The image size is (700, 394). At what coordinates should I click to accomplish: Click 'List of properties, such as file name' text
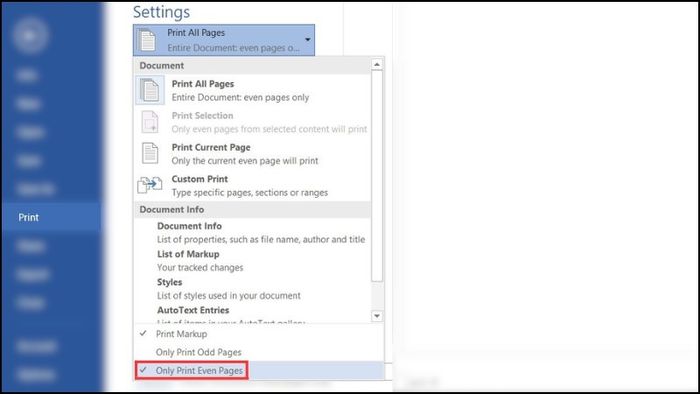click(x=261, y=240)
